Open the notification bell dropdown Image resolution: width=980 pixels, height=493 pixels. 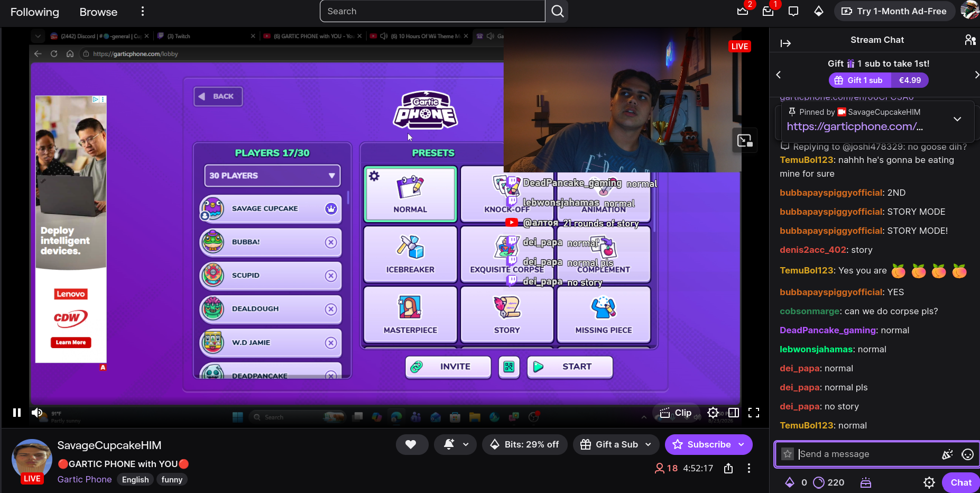(455, 444)
